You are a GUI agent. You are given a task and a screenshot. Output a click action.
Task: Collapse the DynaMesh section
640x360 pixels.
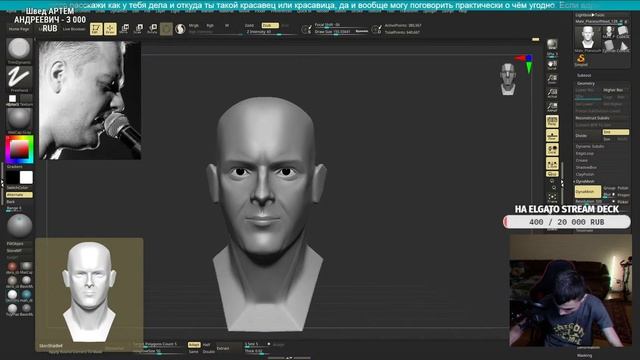pos(585,182)
